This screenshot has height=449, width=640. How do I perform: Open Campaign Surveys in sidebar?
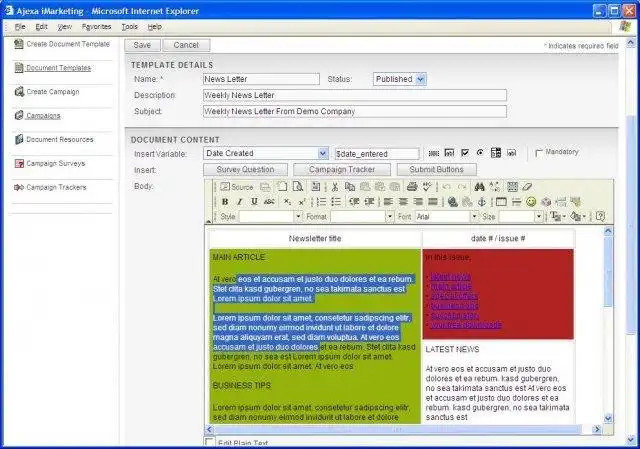tap(56, 164)
